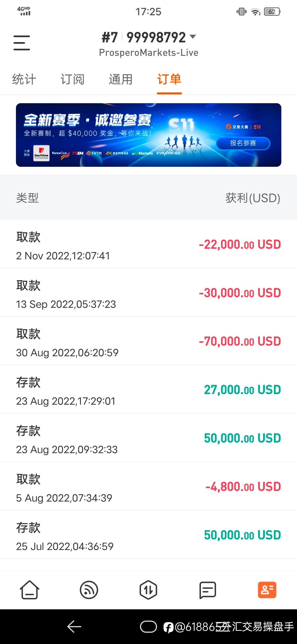Open the S11 contest banner image
Image resolution: width=297 pixels, height=644 pixels.
click(x=148, y=135)
